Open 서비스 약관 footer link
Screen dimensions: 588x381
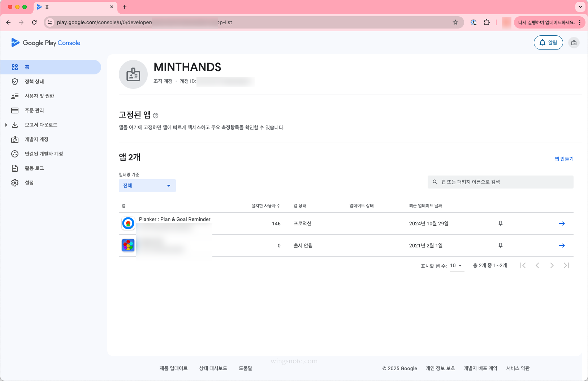pyautogui.click(x=518, y=368)
